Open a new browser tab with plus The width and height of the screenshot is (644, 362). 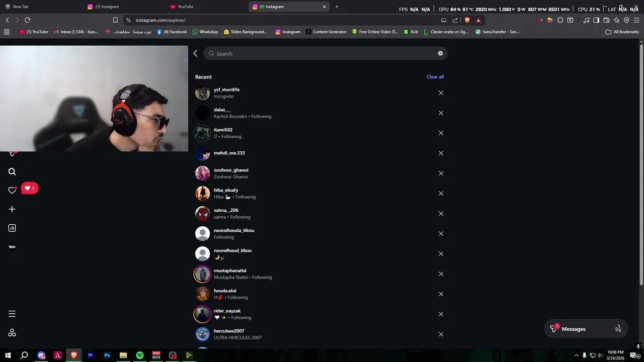tap(337, 7)
